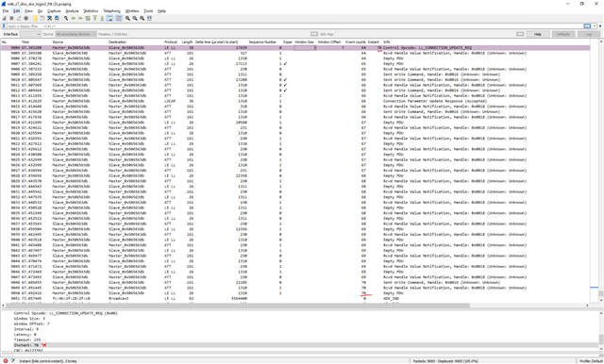Open the Statistics menu
604x364 pixels.
(91, 11)
